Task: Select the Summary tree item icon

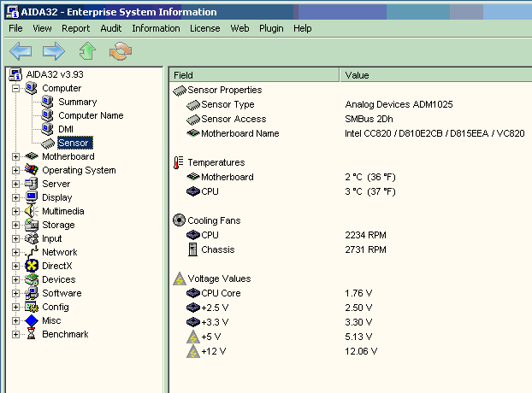Action: coord(48,102)
